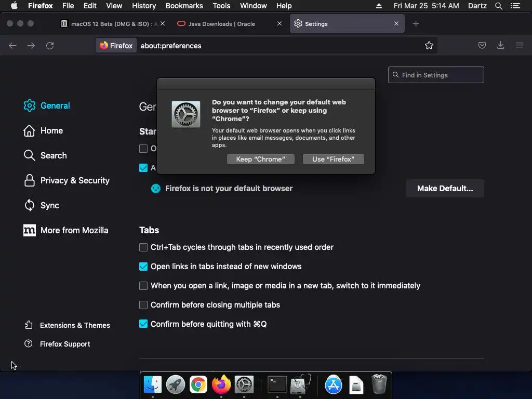Image resolution: width=532 pixels, height=399 pixels.
Task: Open More from Mozilla section
Action: (66, 230)
